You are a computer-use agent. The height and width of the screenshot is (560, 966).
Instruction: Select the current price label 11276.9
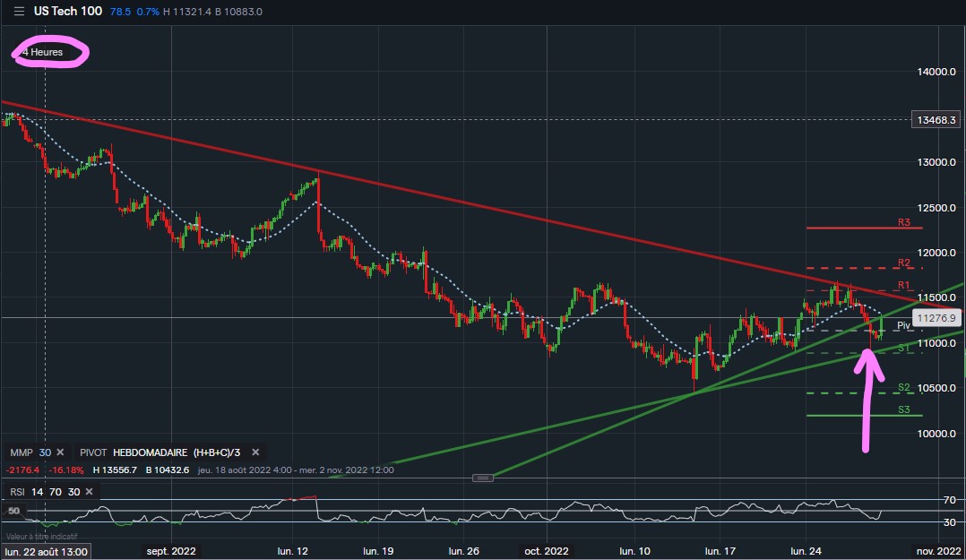point(936,318)
